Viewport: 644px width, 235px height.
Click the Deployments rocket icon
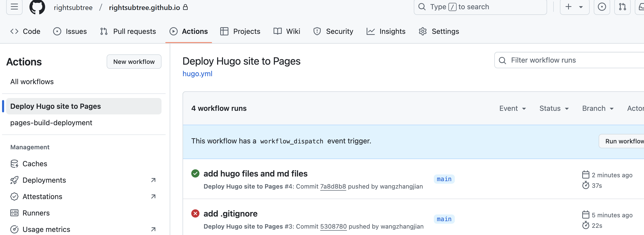(x=14, y=180)
